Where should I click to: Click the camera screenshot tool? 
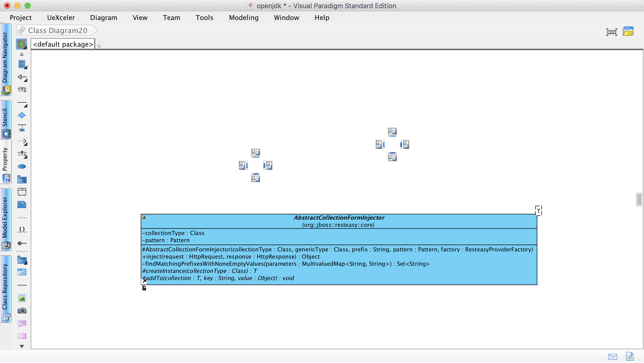click(22, 311)
